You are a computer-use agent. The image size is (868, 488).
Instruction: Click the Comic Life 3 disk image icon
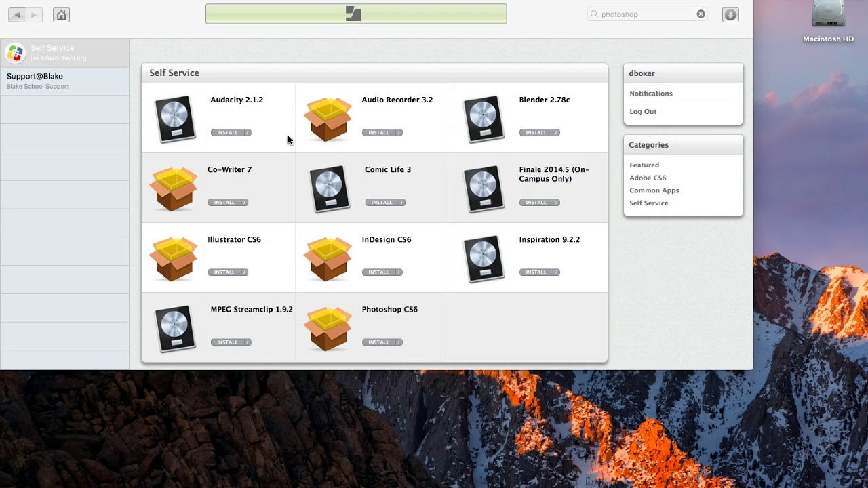coord(330,189)
